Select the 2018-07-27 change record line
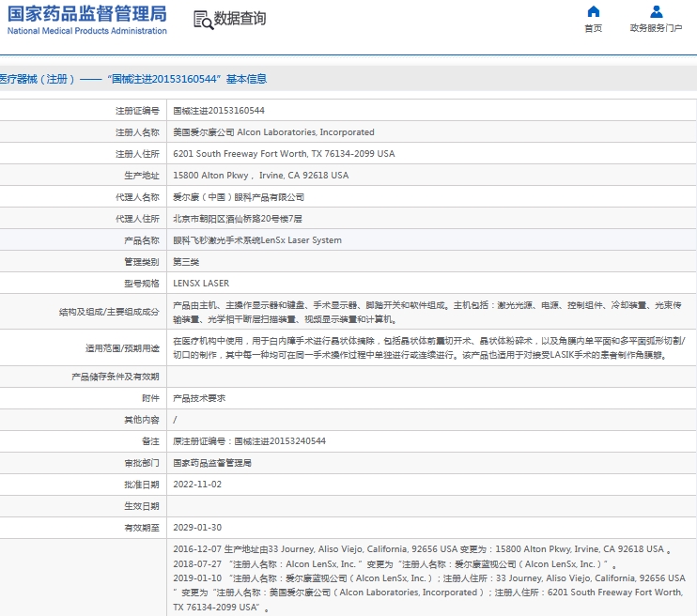697x616 pixels. [x=395, y=564]
